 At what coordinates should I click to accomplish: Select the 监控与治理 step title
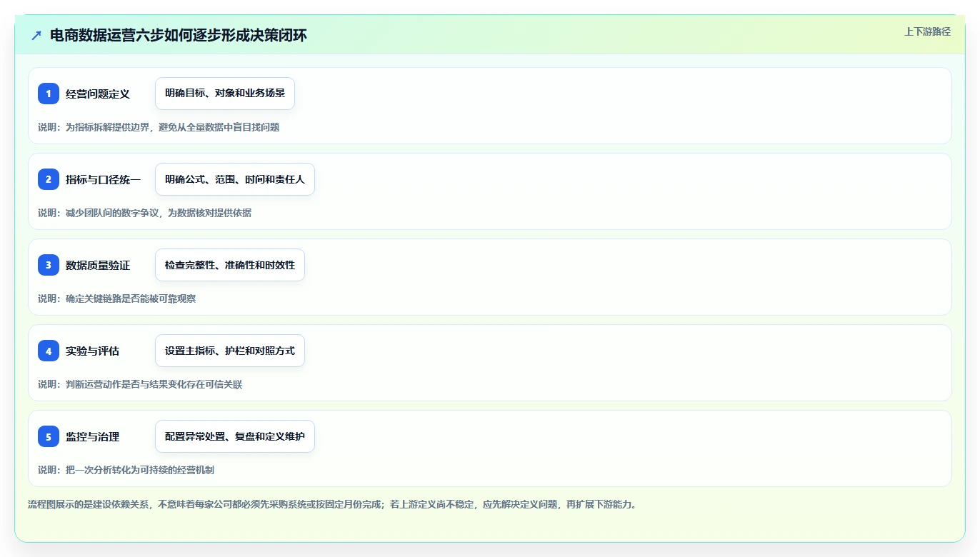point(93,436)
